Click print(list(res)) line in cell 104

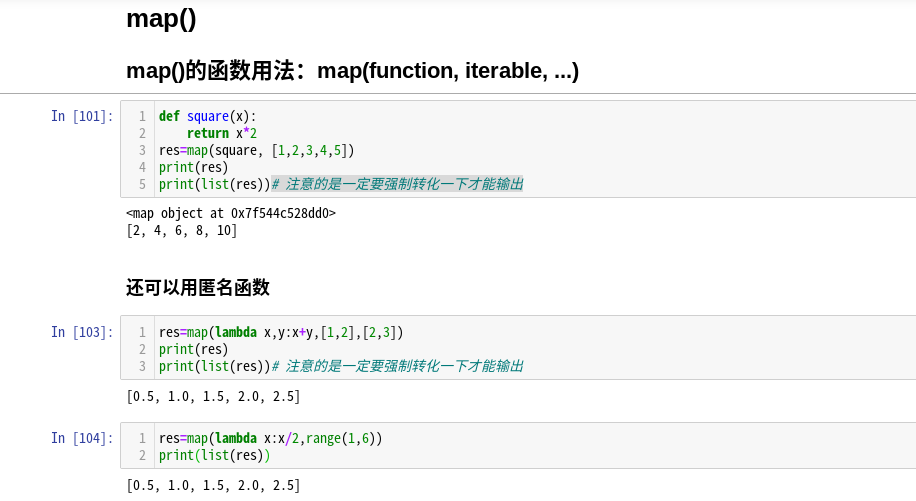tap(214, 455)
